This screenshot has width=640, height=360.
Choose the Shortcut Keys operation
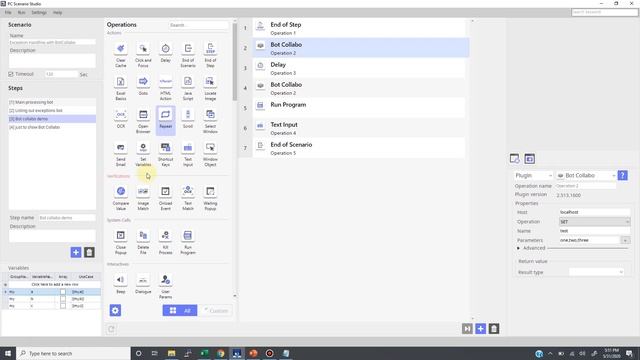[165, 154]
